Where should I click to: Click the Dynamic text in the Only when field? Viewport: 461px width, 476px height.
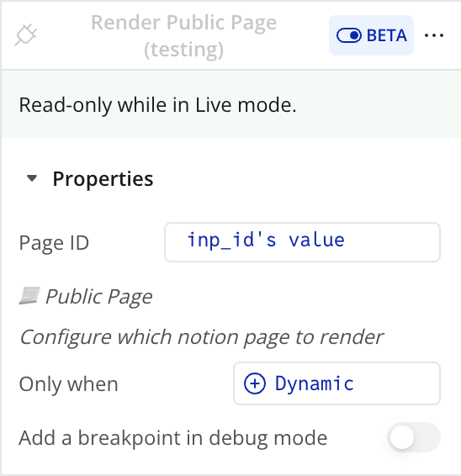(x=315, y=383)
